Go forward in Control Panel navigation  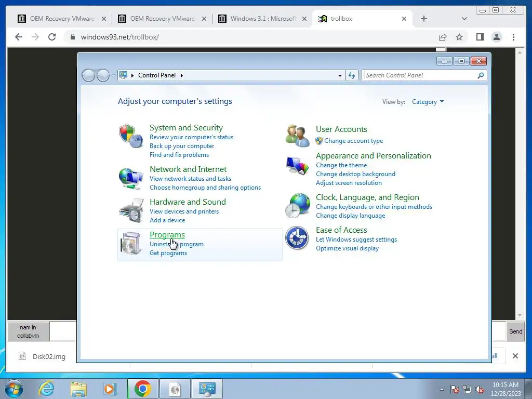103,75
